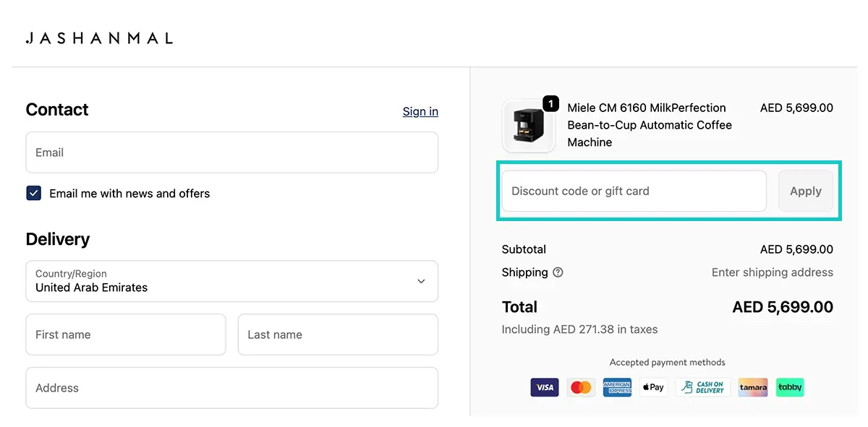
Task: Select the First name field
Action: click(126, 335)
